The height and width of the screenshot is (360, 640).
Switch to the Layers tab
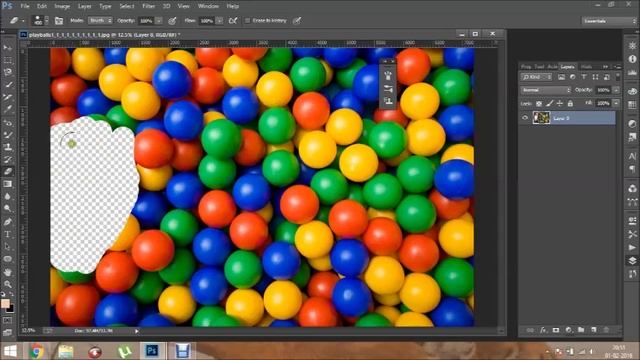(x=567, y=67)
